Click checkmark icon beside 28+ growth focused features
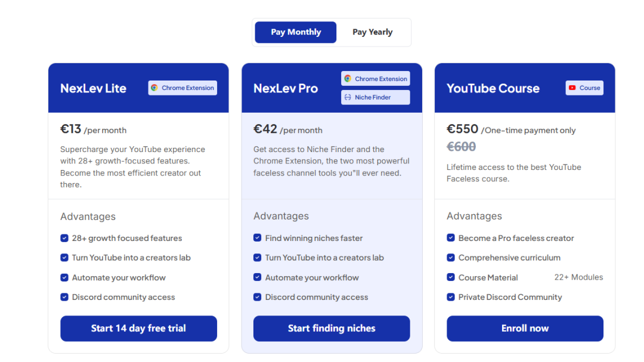The height and width of the screenshot is (362, 644). (x=64, y=238)
